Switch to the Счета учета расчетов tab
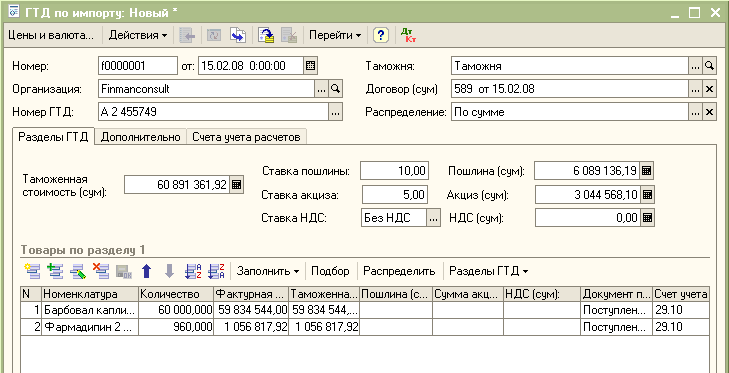Viewport: 729px width, 373px height. tap(246, 137)
